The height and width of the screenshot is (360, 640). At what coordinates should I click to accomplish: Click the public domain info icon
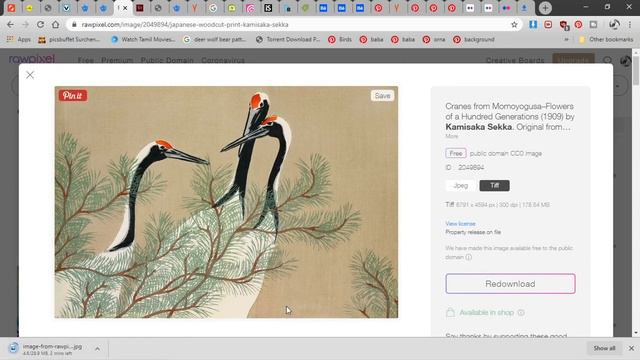(469, 257)
